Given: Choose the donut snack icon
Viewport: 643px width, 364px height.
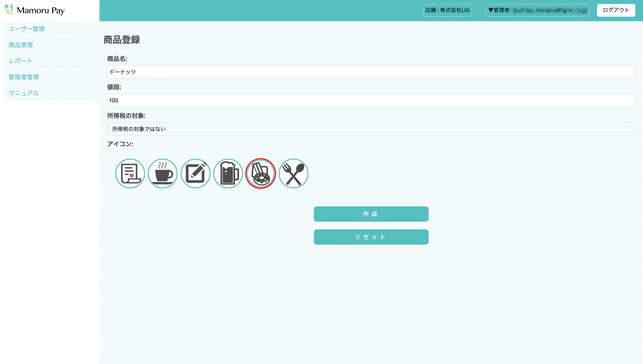Looking at the screenshot, I should point(261,173).
